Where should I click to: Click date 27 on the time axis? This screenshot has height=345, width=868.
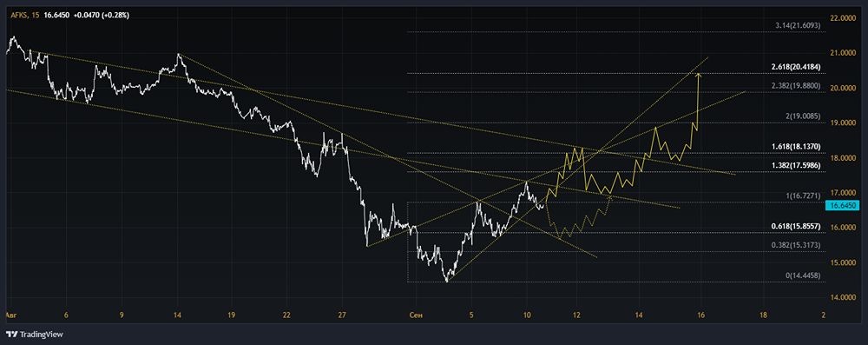coord(342,315)
